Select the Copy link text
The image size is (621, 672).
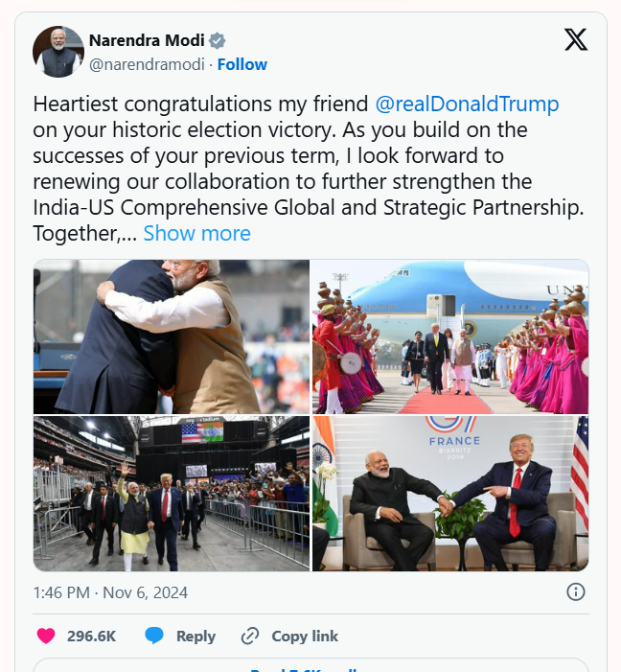[305, 637]
